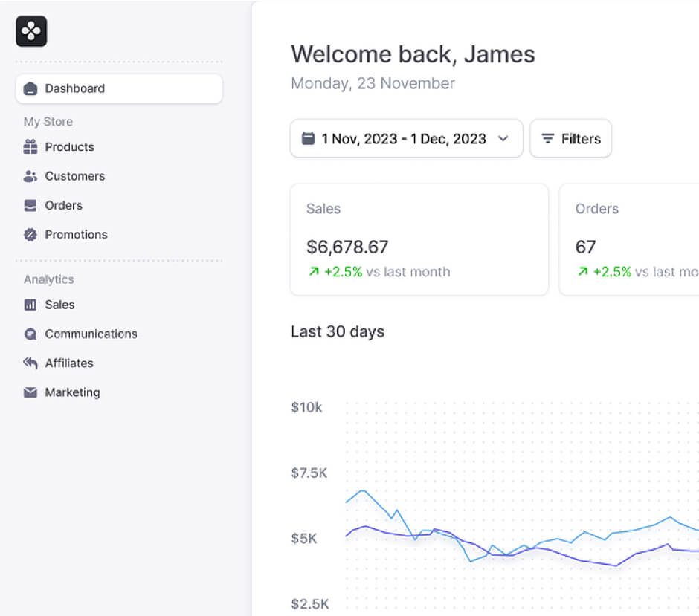Open the Filters button
699x616 pixels.
570,138
